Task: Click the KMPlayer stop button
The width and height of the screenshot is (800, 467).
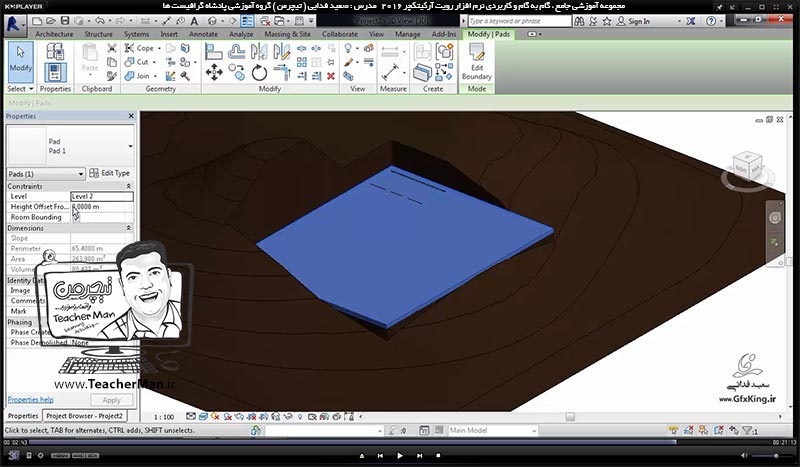Action: point(438,455)
